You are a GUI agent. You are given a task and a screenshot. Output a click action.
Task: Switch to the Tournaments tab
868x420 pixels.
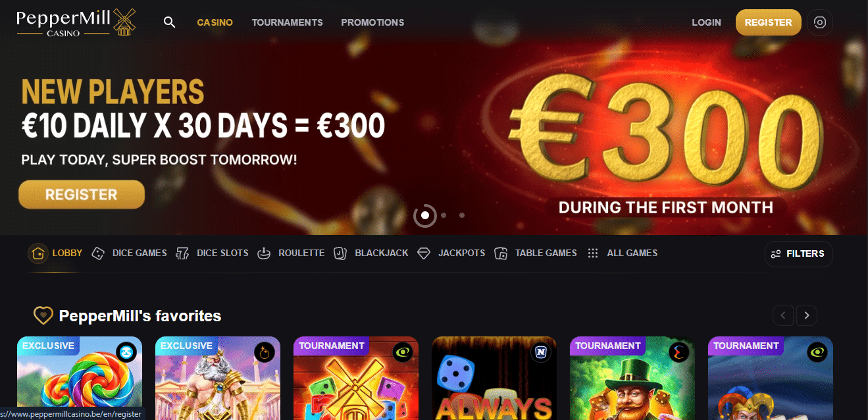point(288,22)
